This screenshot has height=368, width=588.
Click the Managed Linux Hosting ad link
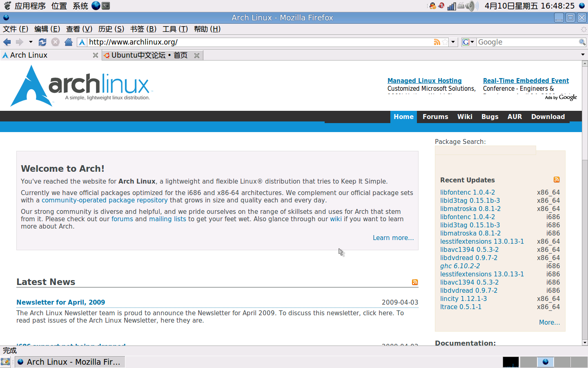click(425, 81)
